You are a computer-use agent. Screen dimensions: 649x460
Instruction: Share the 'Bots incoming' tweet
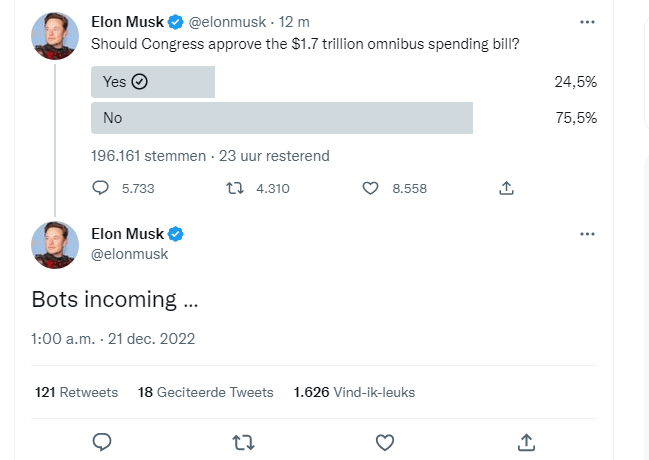coord(526,442)
